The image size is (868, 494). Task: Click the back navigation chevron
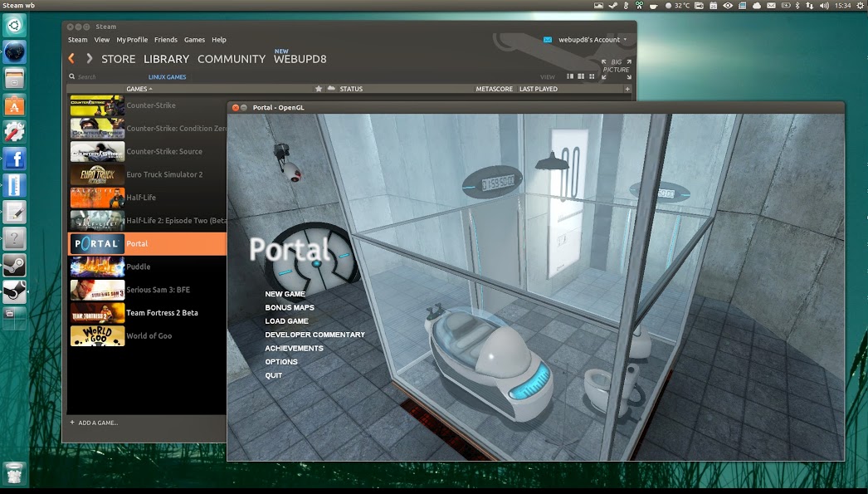tap(71, 58)
